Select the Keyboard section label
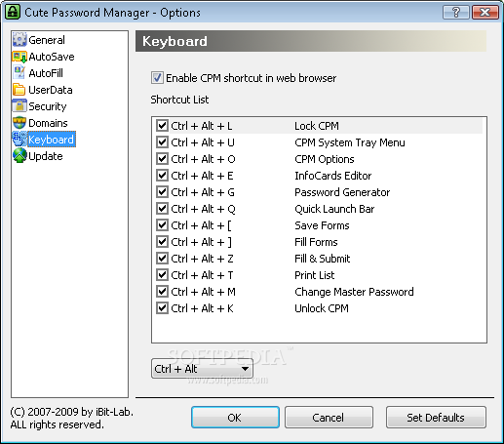This screenshot has width=504, height=444. (x=52, y=140)
